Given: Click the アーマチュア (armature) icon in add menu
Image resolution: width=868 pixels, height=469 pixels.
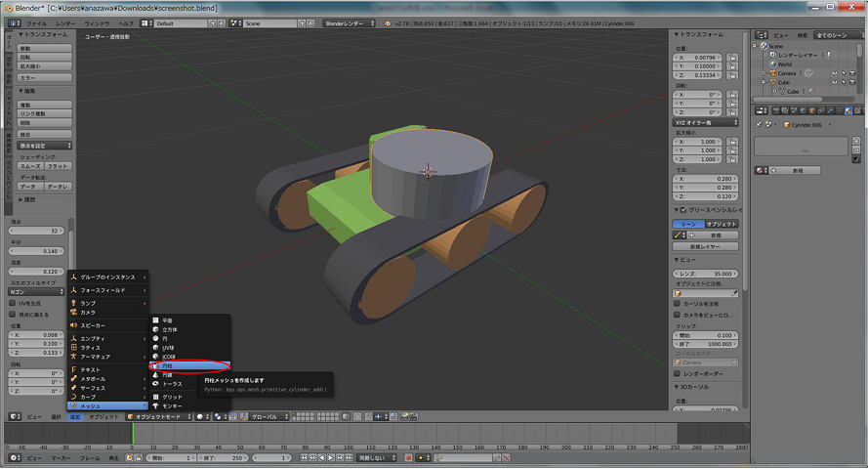Looking at the screenshot, I should coord(73,357).
